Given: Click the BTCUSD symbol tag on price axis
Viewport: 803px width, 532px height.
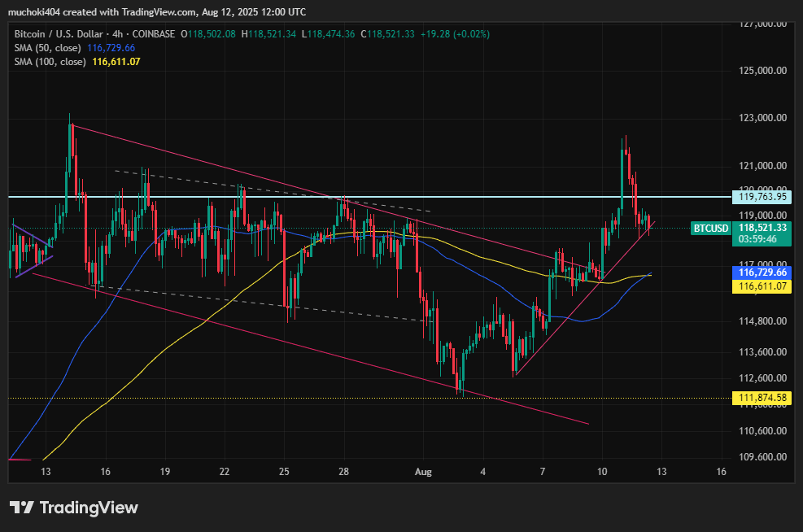Looking at the screenshot, I should [711, 229].
